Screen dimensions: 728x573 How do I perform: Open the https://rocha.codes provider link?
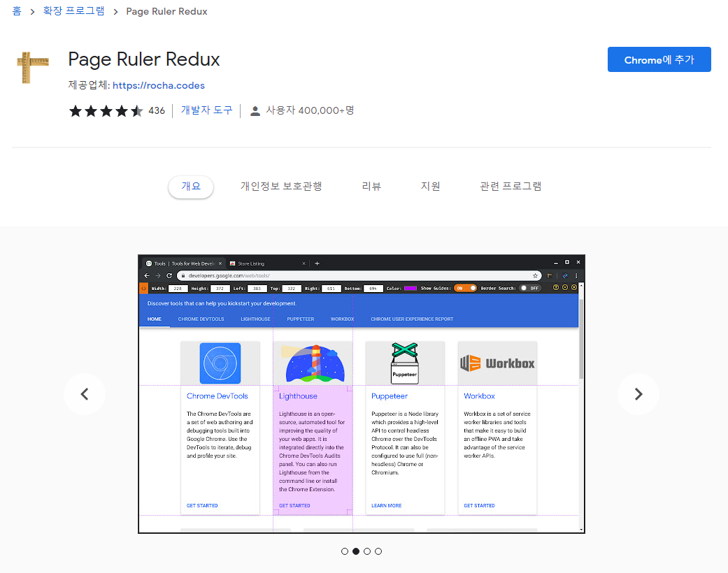click(158, 85)
